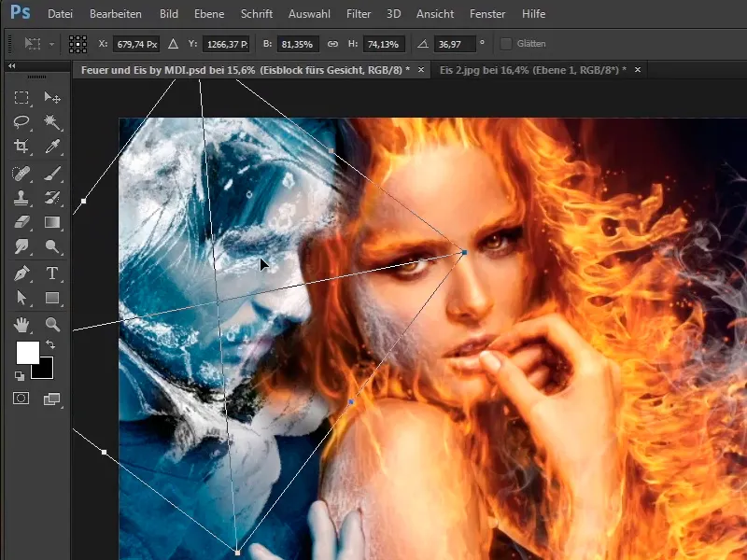Open the Schrift menu

click(x=256, y=14)
